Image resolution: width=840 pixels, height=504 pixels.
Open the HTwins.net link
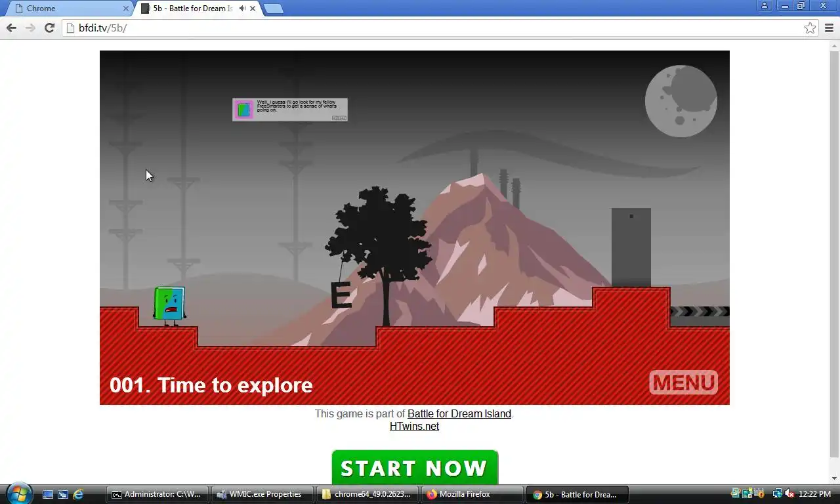pyautogui.click(x=414, y=426)
